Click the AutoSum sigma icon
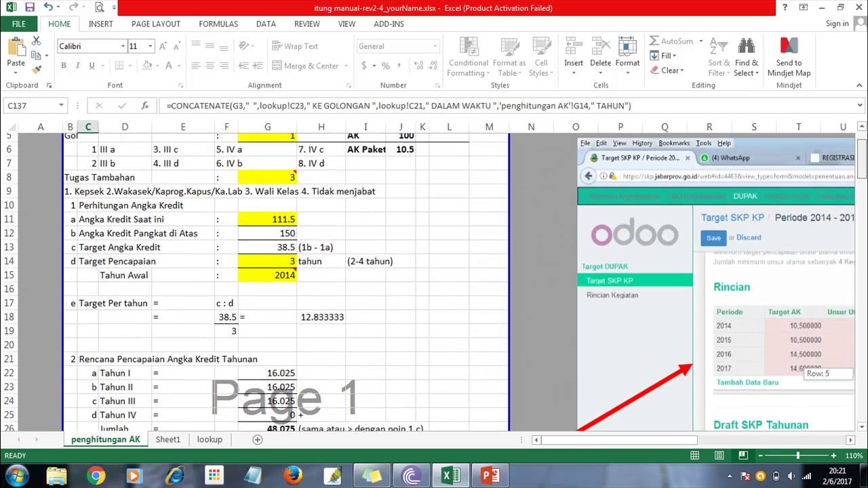Viewport: 868px width, 488px height. 654,41
